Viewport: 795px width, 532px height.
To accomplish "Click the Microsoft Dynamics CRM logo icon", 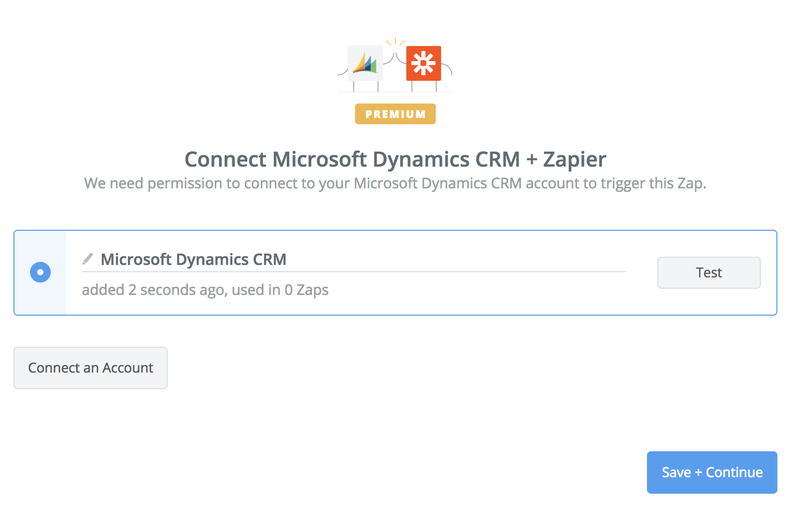I will coord(365,63).
